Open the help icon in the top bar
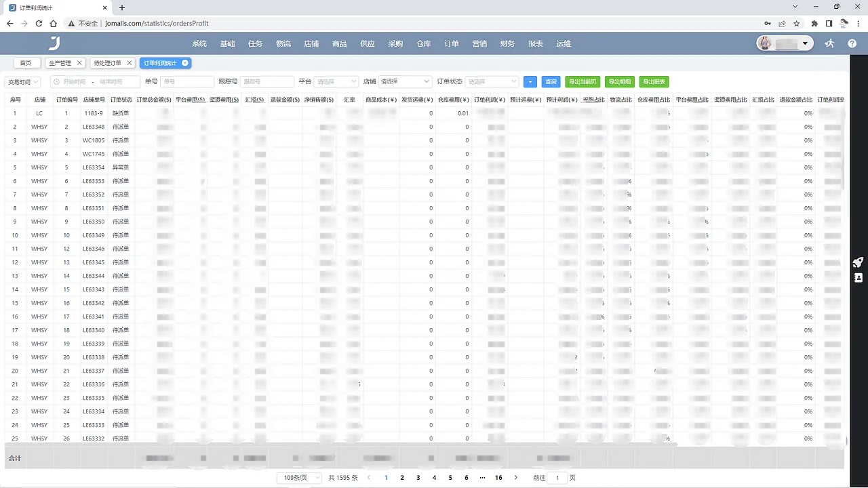This screenshot has width=868, height=488. (x=852, y=43)
